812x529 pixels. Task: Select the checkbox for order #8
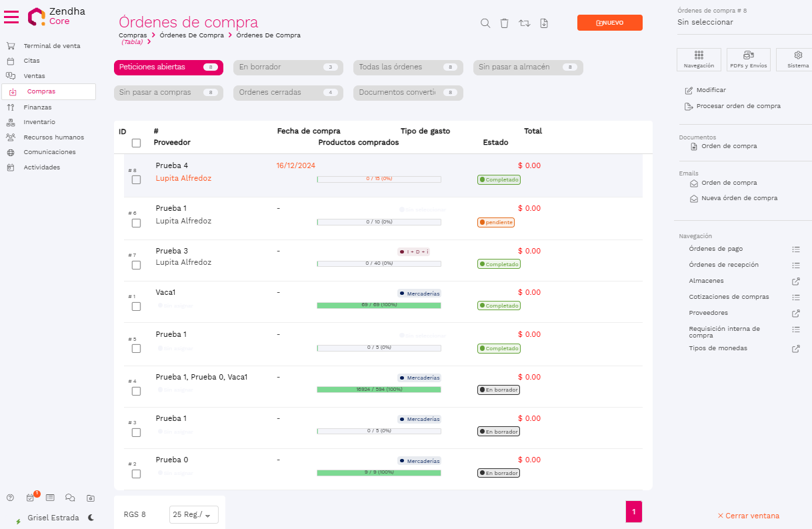(x=136, y=179)
